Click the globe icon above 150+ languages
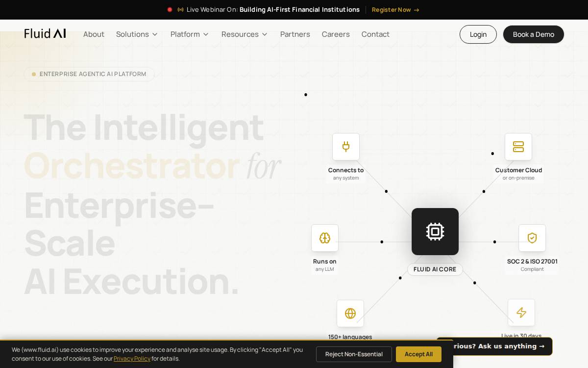Viewport: 588px width, 368px height. [350, 314]
